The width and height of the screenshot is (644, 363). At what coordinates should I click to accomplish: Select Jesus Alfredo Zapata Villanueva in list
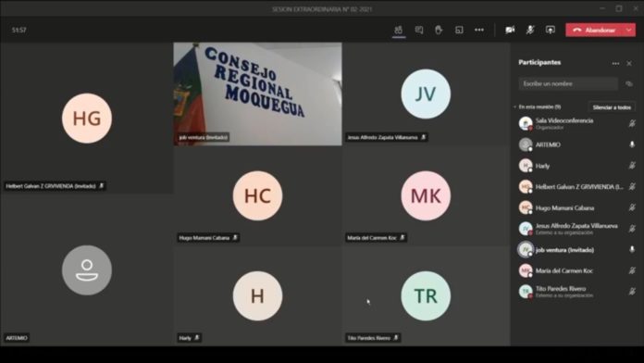point(576,229)
